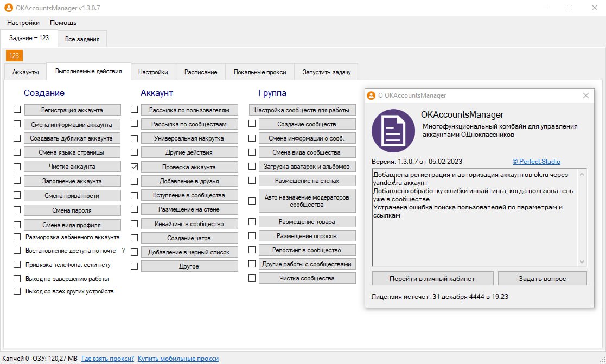
Task: Click the question mark next to Востановление доступа
Action: click(123, 251)
